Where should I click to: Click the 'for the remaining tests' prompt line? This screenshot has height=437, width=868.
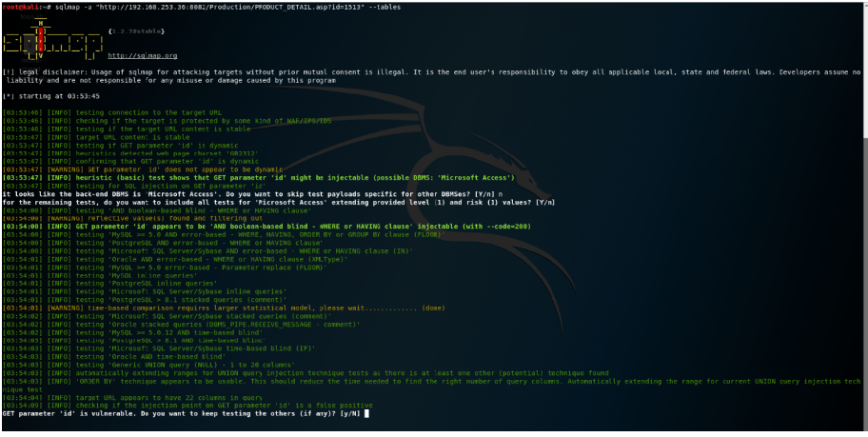tap(279, 203)
